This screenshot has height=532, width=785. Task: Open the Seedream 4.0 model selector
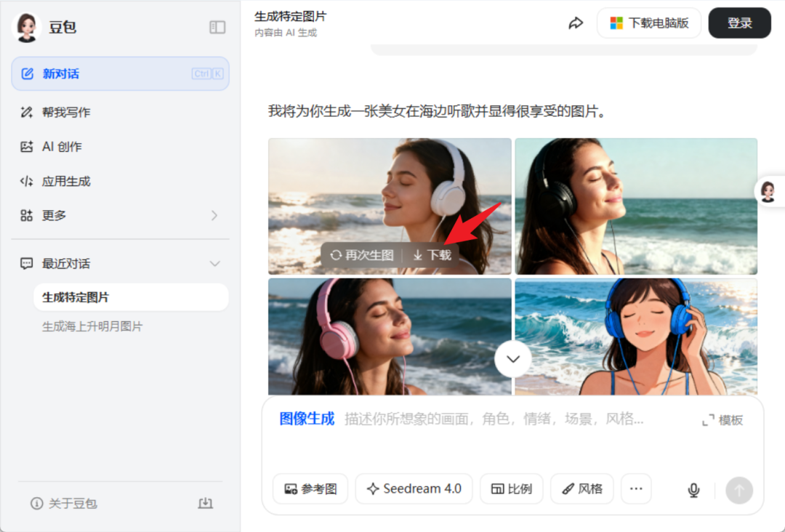(x=414, y=489)
